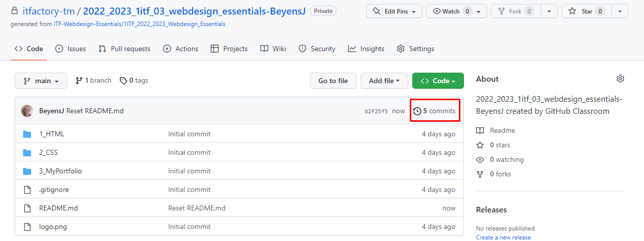Viewport: 644px width, 241px height.
Task: Open Reset README.md message in README.md row
Action: pos(197,208)
